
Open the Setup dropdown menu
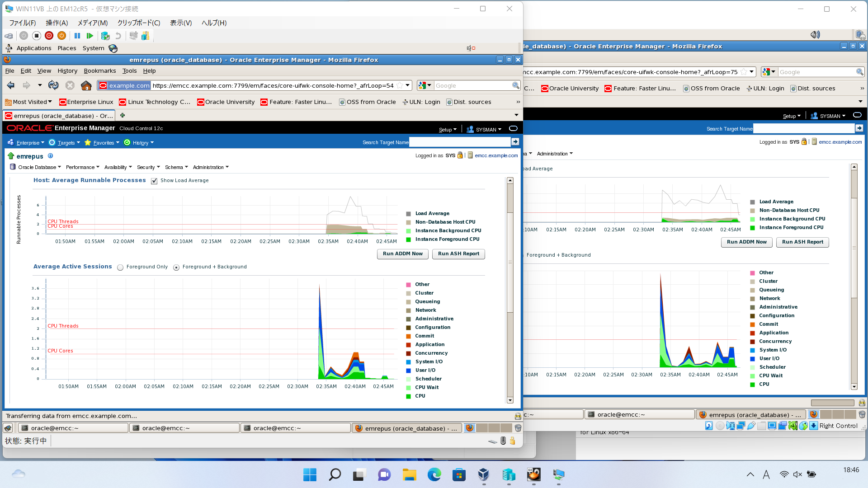448,129
